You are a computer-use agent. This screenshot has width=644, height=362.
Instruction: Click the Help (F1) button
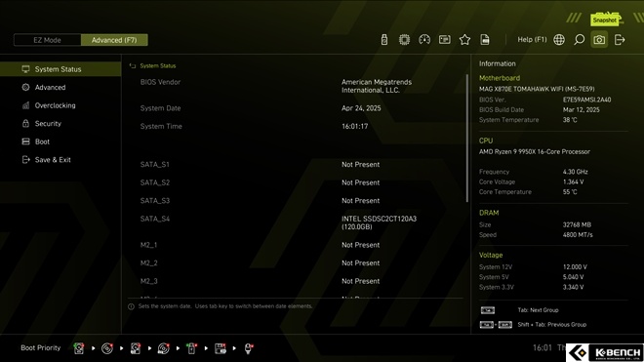pyautogui.click(x=532, y=39)
